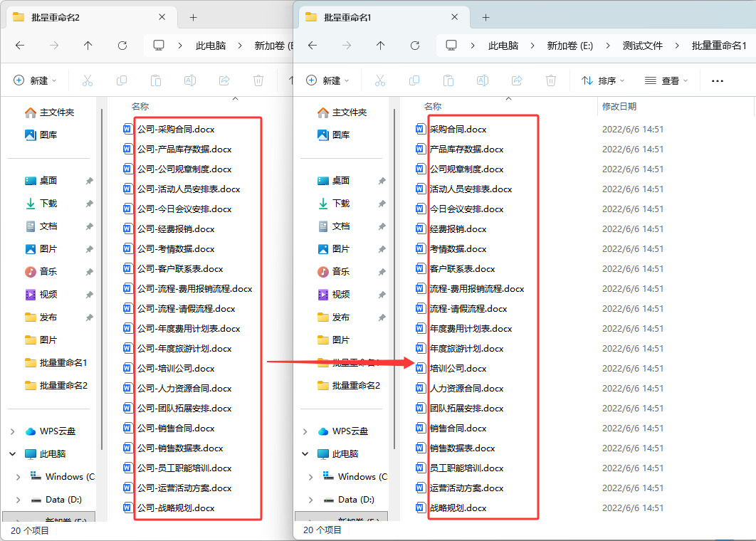The height and width of the screenshot is (541, 756).
Task: Open the 排序 sort dropdown
Action: 603,80
